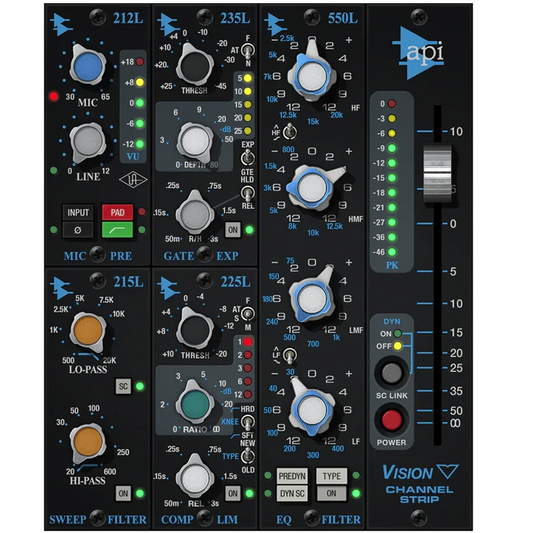Click the teal RATIO knob
533x533 pixels.
click(195, 404)
